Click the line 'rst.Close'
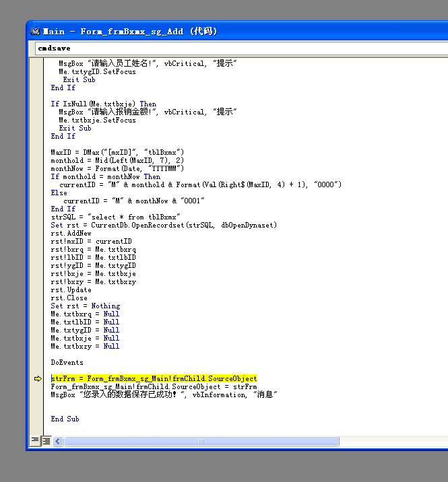 tap(69, 298)
